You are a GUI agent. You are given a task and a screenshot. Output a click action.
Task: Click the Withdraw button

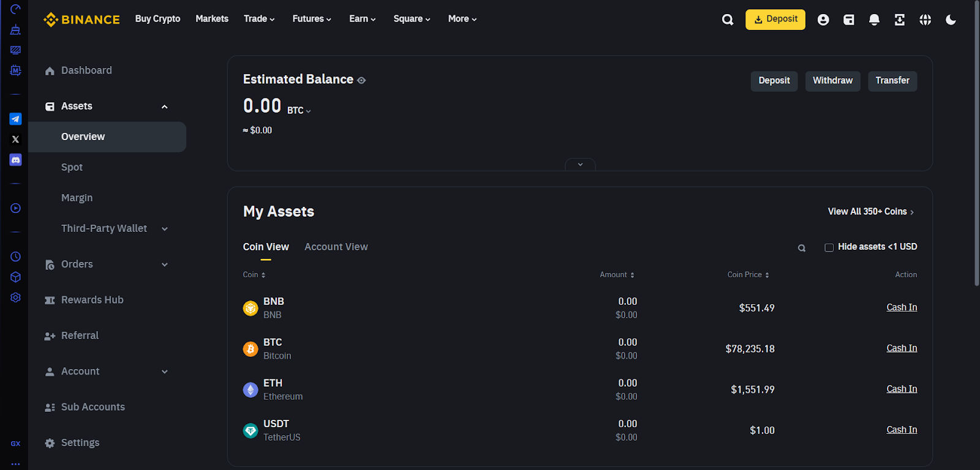(832, 81)
